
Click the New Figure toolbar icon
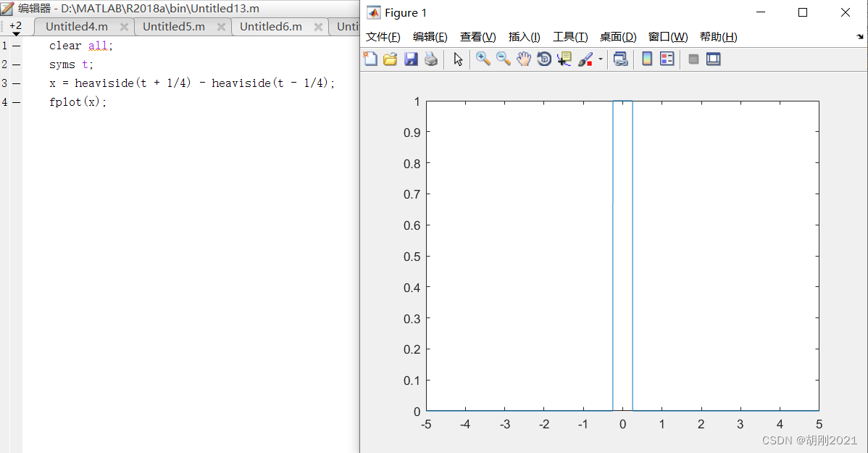[x=370, y=59]
